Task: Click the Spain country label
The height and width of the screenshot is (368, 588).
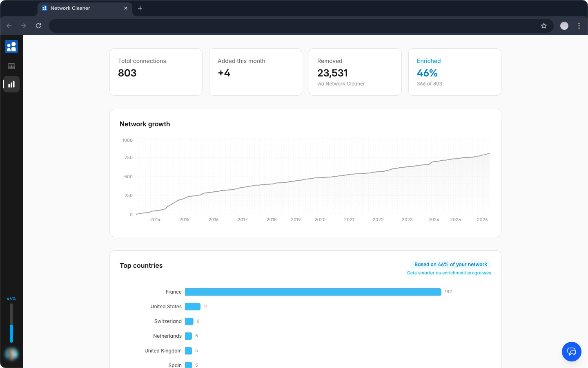Action: pos(175,365)
